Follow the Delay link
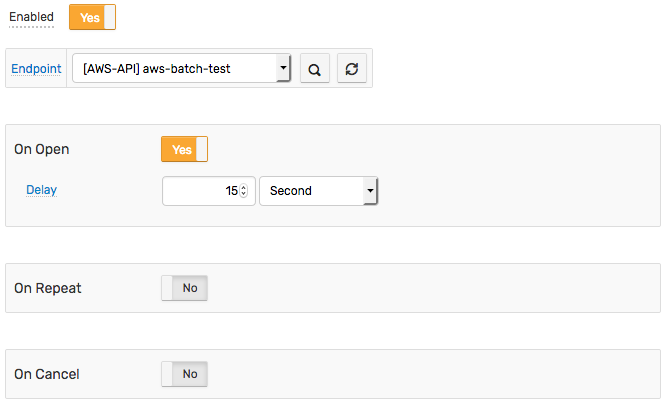 41,190
